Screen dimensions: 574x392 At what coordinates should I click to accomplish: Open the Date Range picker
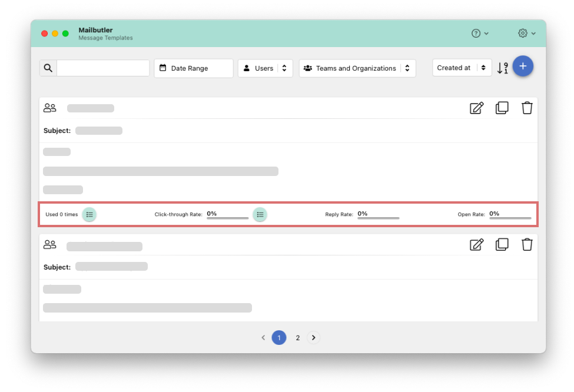pyautogui.click(x=194, y=68)
